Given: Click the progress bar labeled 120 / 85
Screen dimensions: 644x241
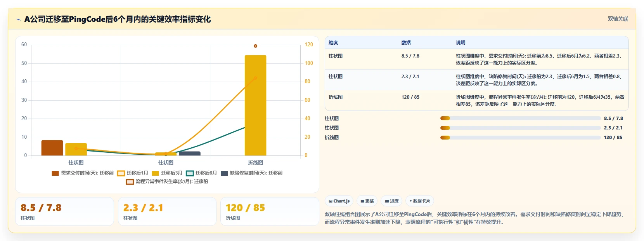Looking at the screenshot, I should (520, 138).
